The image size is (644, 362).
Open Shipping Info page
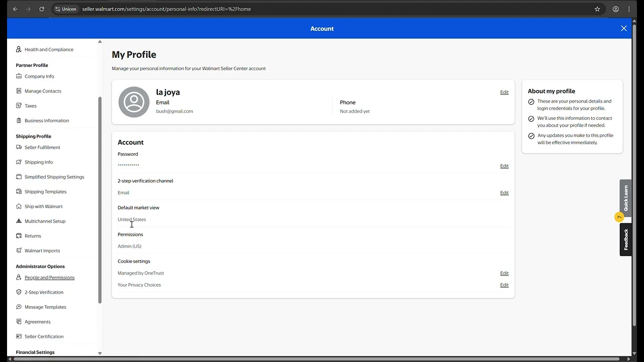click(39, 162)
